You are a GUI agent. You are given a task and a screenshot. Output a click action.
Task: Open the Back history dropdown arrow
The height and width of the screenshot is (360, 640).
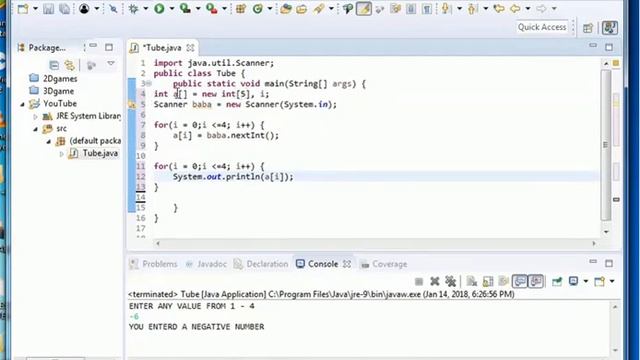(x=528, y=9)
